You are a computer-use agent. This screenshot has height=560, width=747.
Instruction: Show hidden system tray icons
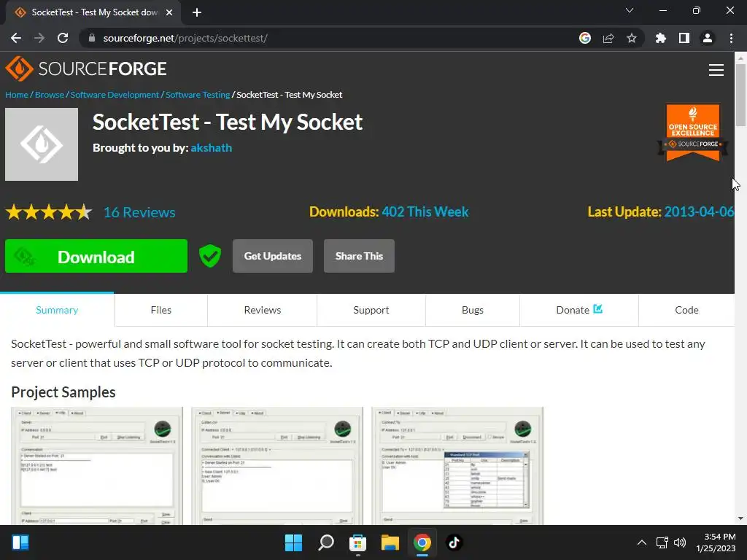click(x=642, y=542)
